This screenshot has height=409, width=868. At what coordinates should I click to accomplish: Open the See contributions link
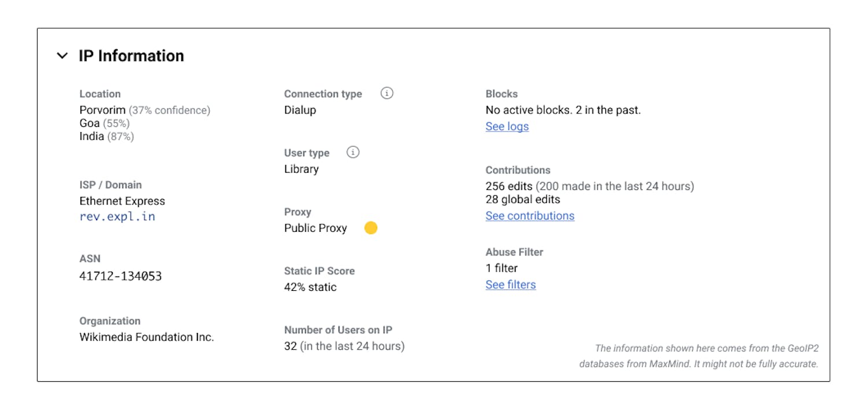click(x=529, y=216)
